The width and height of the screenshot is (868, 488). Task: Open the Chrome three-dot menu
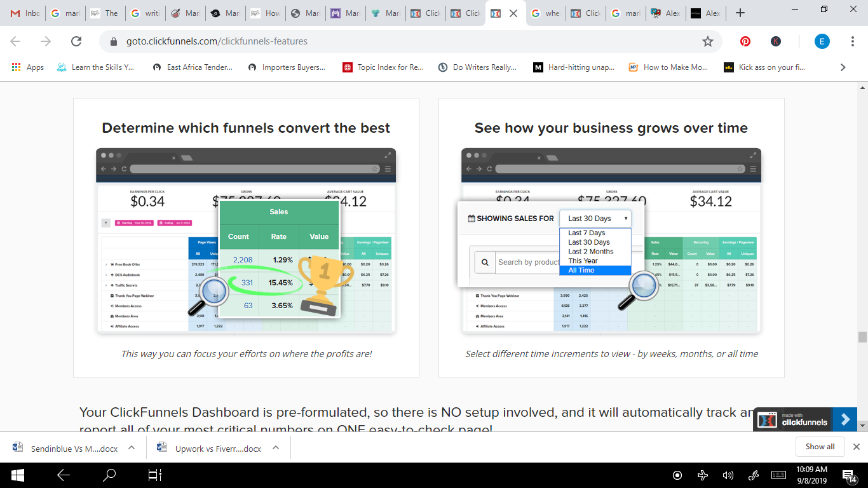[853, 41]
